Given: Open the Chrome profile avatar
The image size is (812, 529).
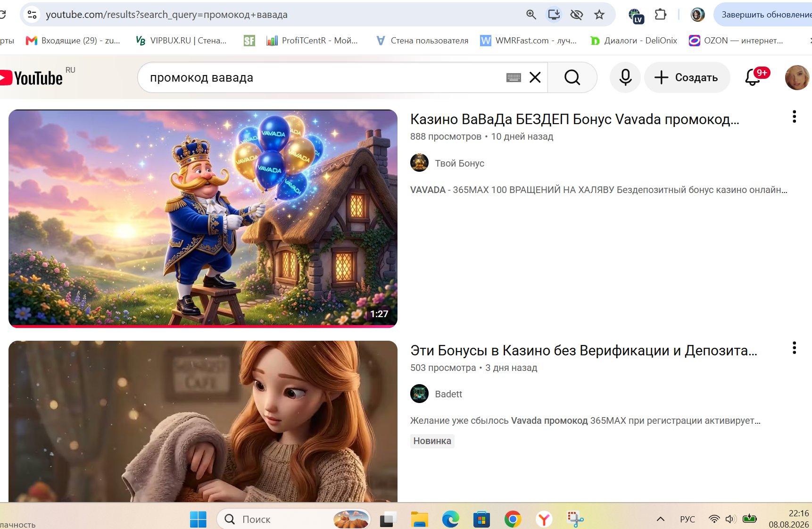Looking at the screenshot, I should coord(698,15).
